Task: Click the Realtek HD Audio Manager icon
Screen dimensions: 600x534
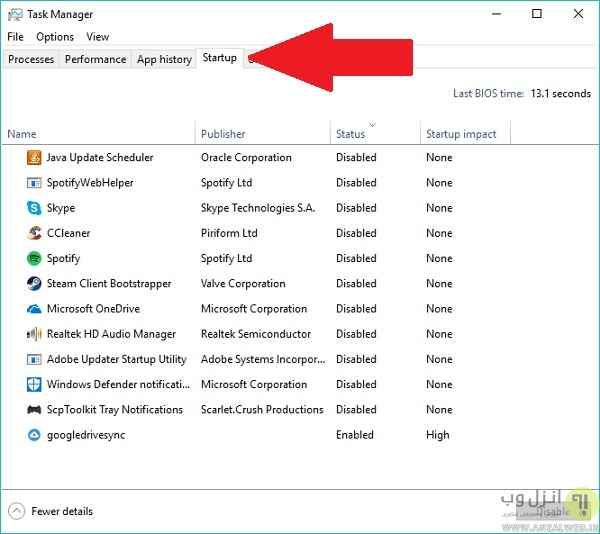Action: pyautogui.click(x=34, y=334)
